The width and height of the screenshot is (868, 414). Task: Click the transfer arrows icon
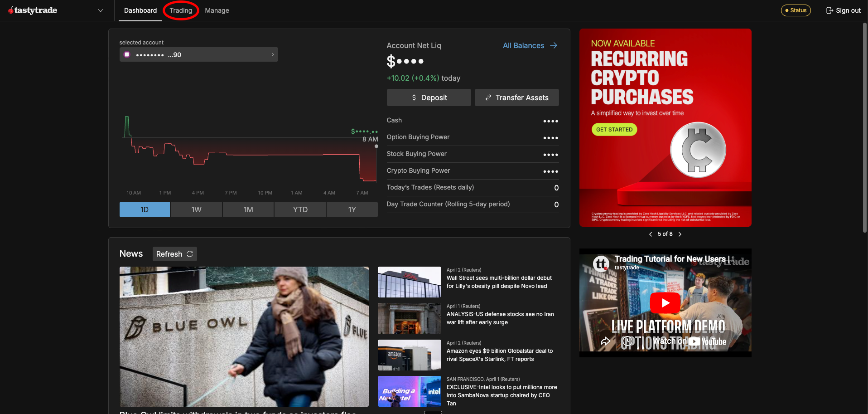488,97
